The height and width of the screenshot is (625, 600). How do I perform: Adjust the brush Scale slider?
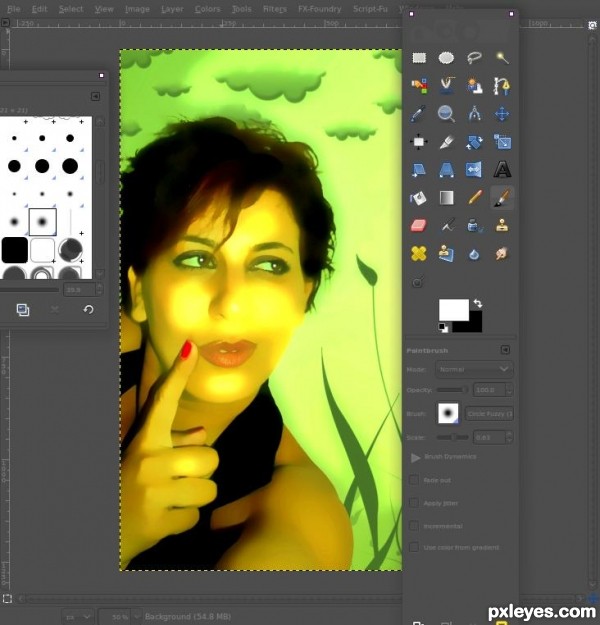pyautogui.click(x=452, y=437)
